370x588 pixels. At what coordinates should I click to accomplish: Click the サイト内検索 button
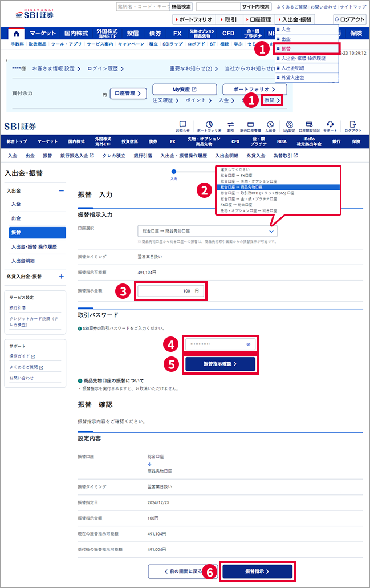[x=255, y=7]
